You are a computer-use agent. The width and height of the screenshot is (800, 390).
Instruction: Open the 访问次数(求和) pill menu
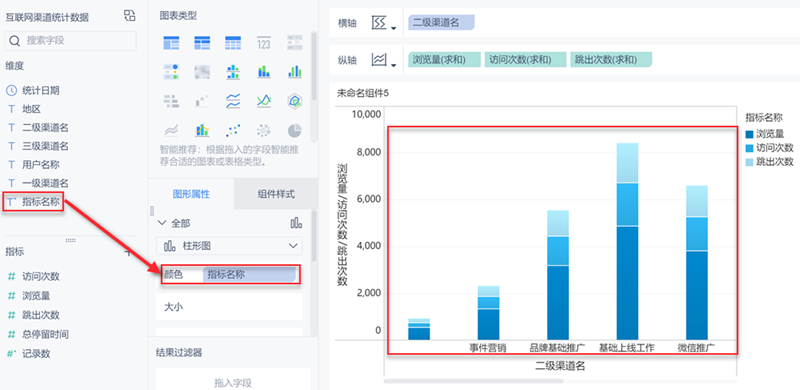(525, 60)
